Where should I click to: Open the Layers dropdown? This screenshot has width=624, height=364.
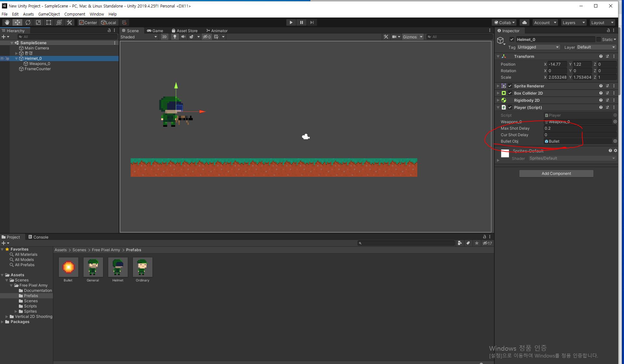click(x=573, y=22)
